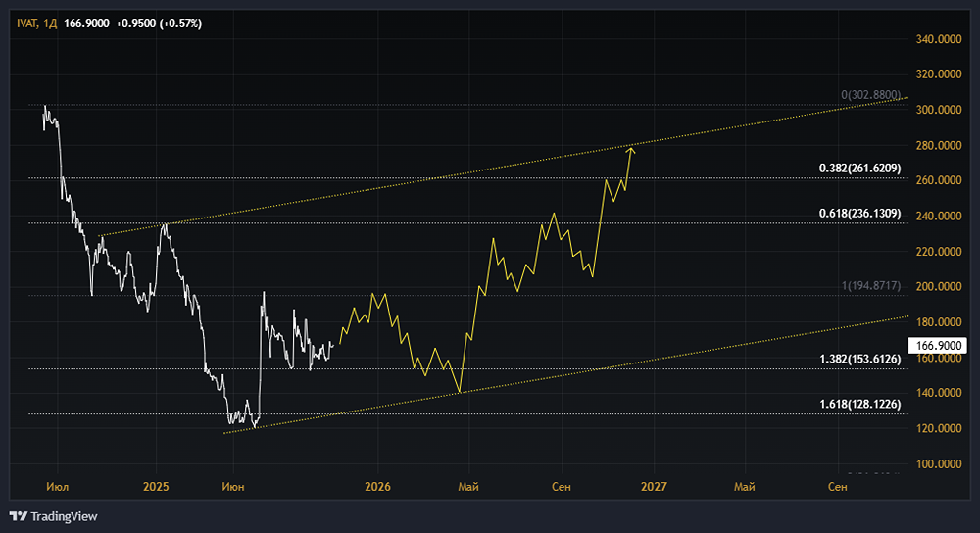Click the Сен label after 2027
The height and width of the screenshot is (533, 980).
[x=838, y=486]
